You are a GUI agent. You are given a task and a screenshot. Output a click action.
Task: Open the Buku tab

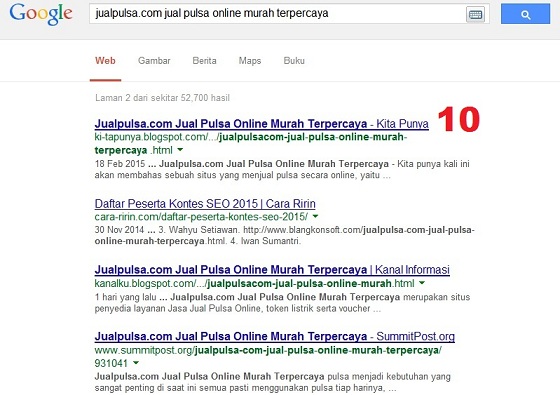tap(294, 61)
